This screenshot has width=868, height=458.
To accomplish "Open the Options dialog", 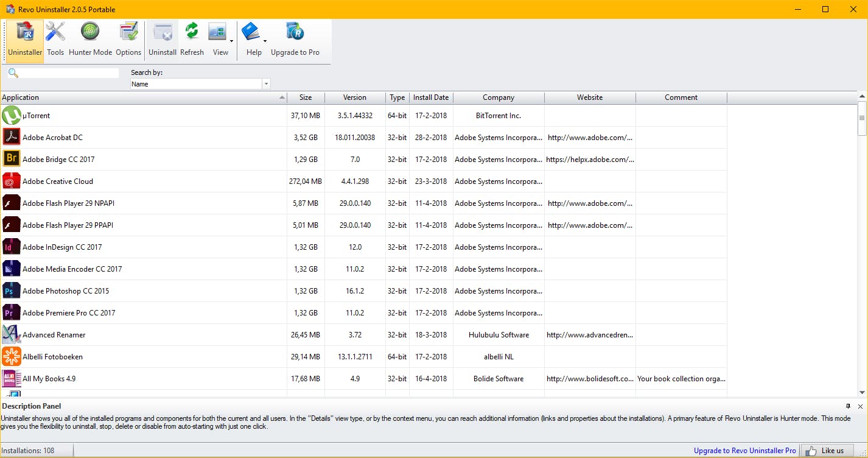I will coord(128,40).
